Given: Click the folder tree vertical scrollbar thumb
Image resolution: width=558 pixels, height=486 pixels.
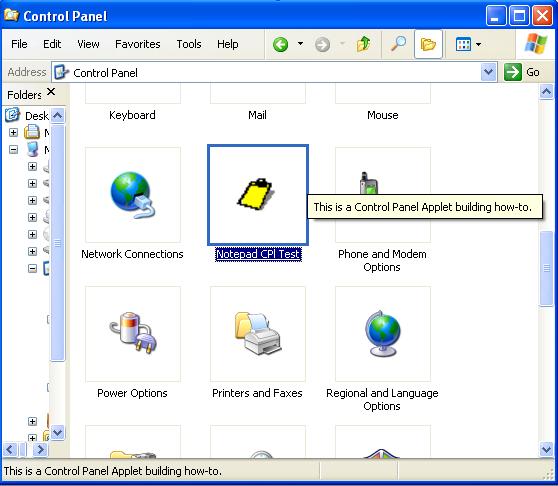Looking at the screenshot, I should click(58, 243).
